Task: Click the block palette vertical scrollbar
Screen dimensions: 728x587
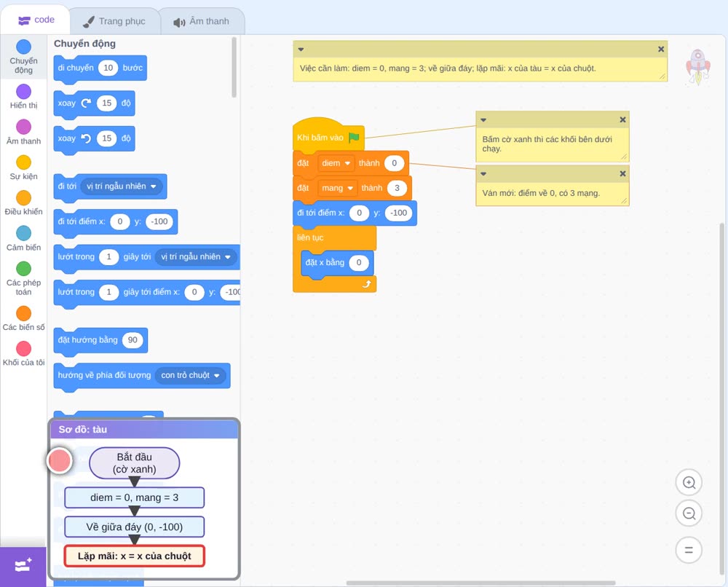Action: pos(234,68)
